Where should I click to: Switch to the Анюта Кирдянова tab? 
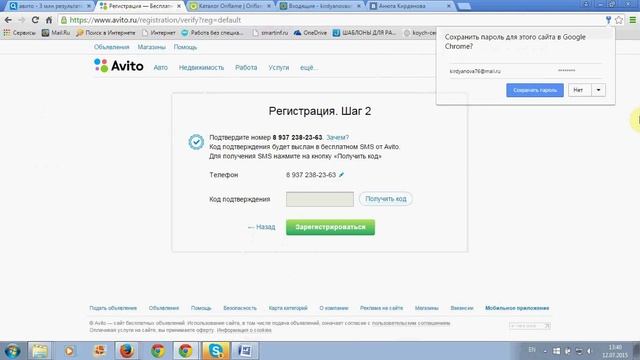click(409, 6)
